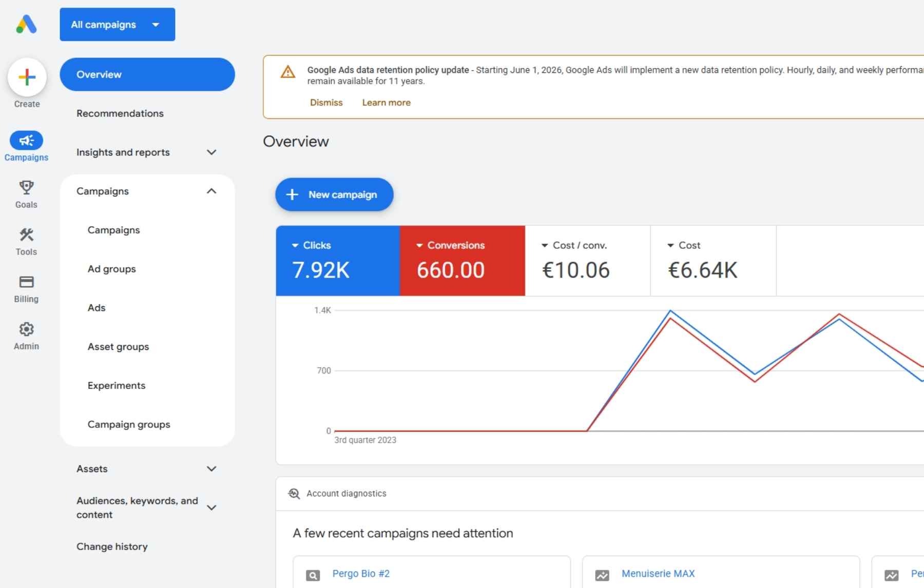Image resolution: width=924 pixels, height=588 pixels.
Task: Click the 3rd quarter 2023 axis label
Action: (x=365, y=440)
